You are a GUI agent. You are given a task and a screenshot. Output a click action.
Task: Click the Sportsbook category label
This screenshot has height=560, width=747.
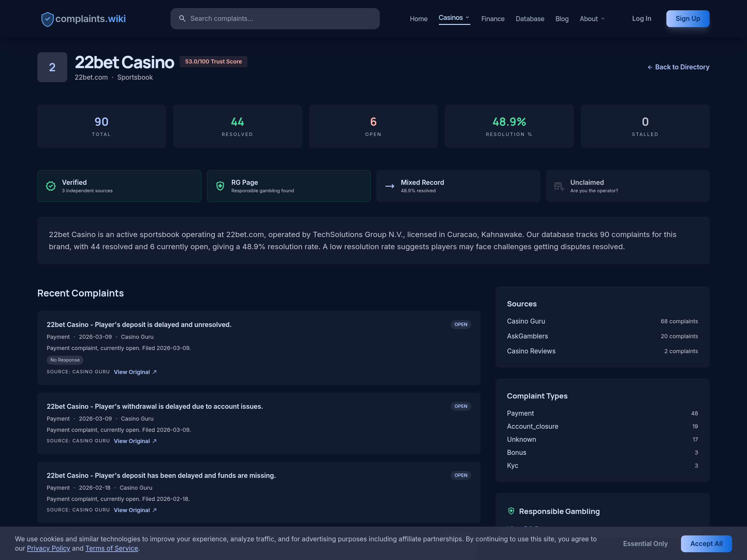[x=135, y=77]
